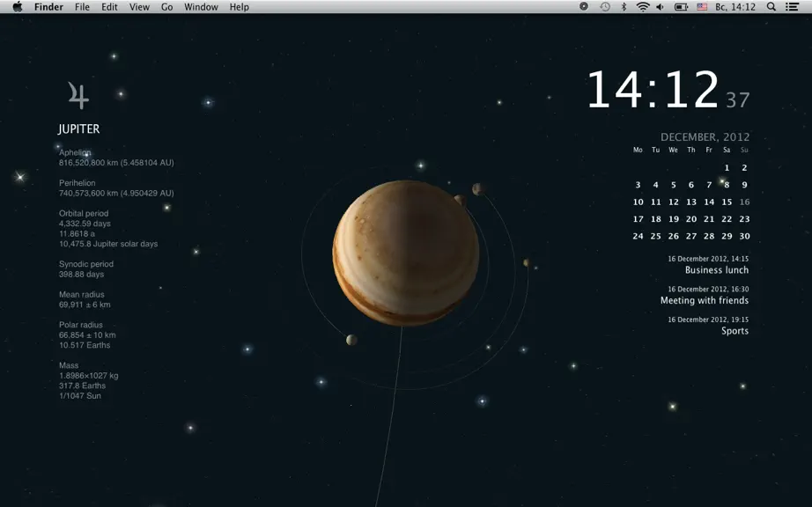Click the Bluetooth menu bar icon
The image size is (812, 507).
click(624, 7)
